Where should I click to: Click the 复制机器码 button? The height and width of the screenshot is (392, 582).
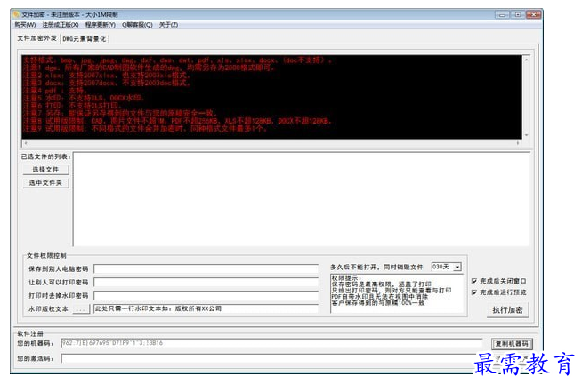click(x=512, y=344)
